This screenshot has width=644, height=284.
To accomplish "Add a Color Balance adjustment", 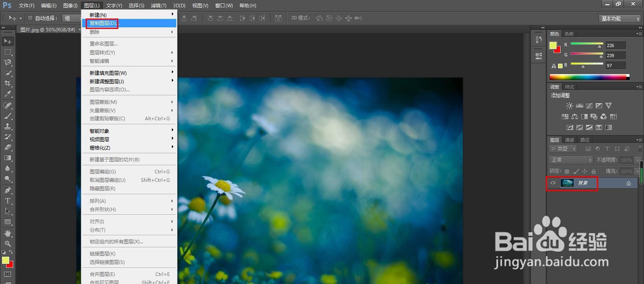I will coord(574,117).
